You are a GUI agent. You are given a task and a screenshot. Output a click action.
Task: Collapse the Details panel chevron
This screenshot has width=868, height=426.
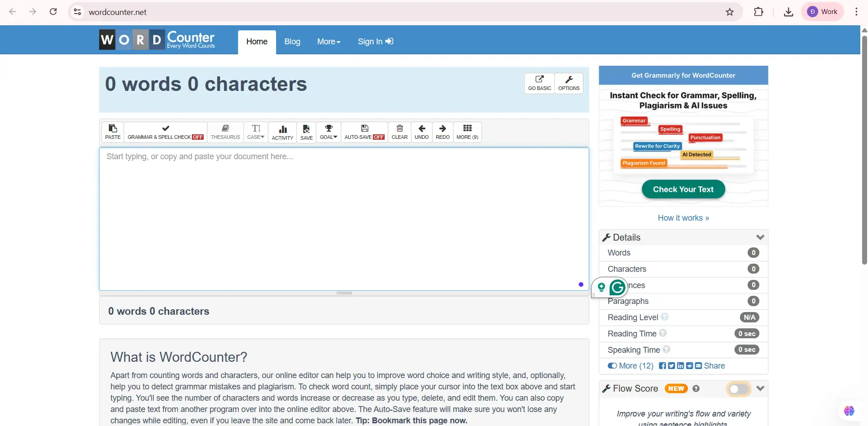760,237
